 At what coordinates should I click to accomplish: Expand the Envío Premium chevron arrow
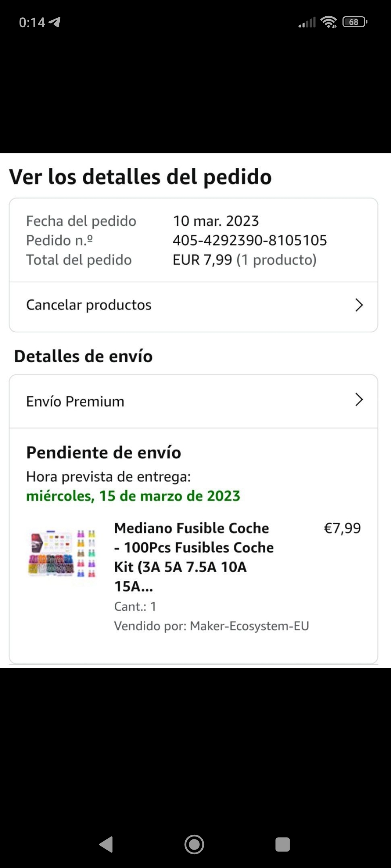point(359,400)
